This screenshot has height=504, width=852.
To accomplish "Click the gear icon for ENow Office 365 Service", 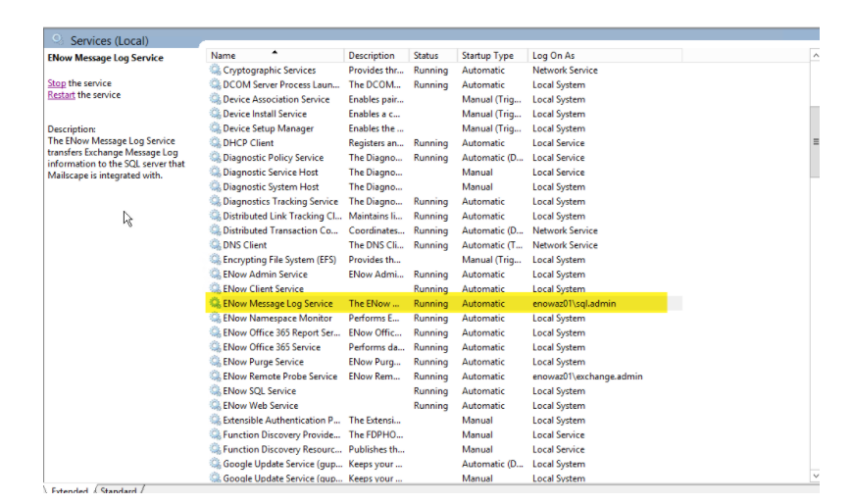I will (215, 347).
